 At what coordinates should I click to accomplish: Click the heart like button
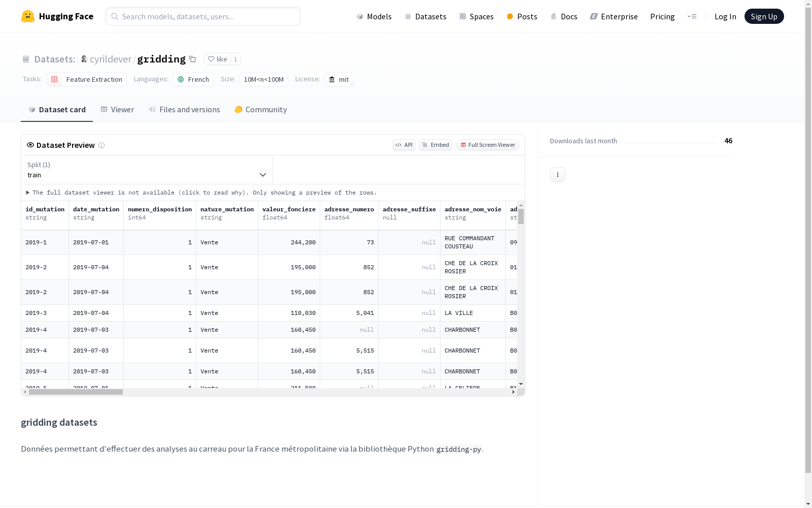pos(217,59)
